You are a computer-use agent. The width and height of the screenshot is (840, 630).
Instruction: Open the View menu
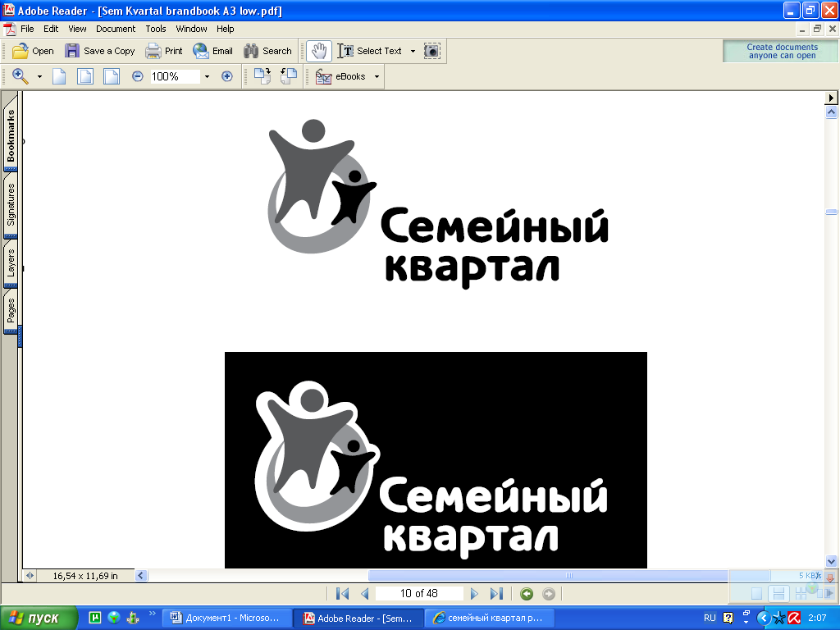[77, 29]
